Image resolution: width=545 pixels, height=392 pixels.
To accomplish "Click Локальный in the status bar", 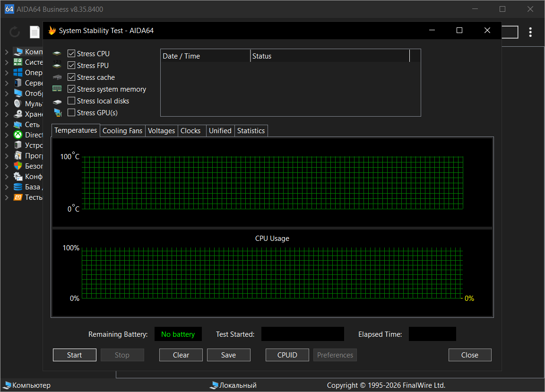I will pos(238,385).
